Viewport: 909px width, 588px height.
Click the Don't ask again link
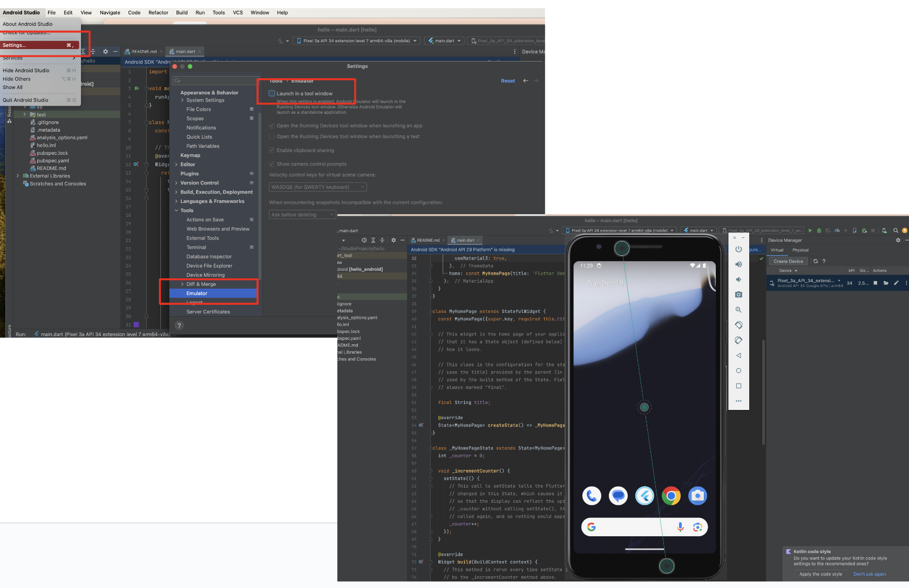[x=870, y=574]
